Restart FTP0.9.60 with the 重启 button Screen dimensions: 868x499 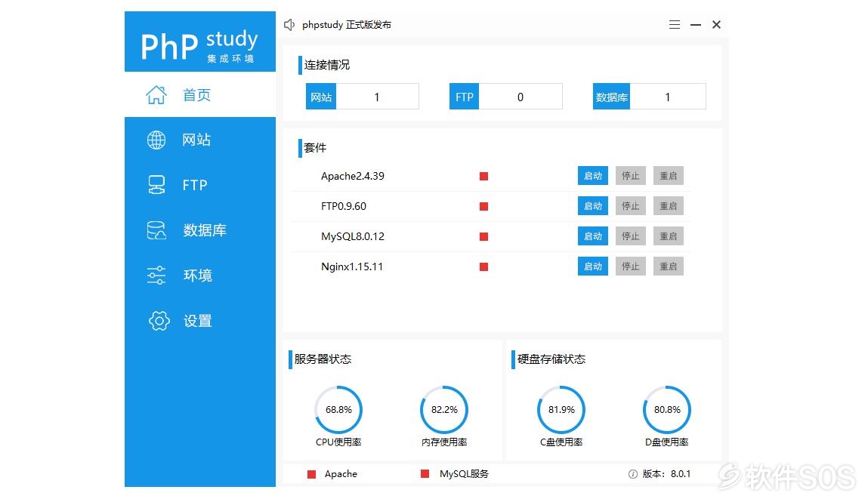(668, 206)
